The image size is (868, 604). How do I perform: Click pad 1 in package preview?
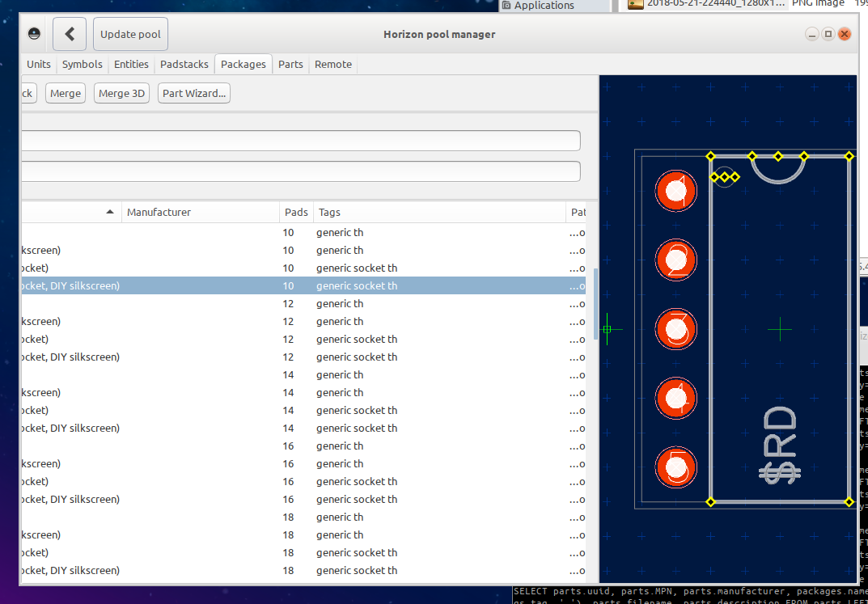(676, 191)
